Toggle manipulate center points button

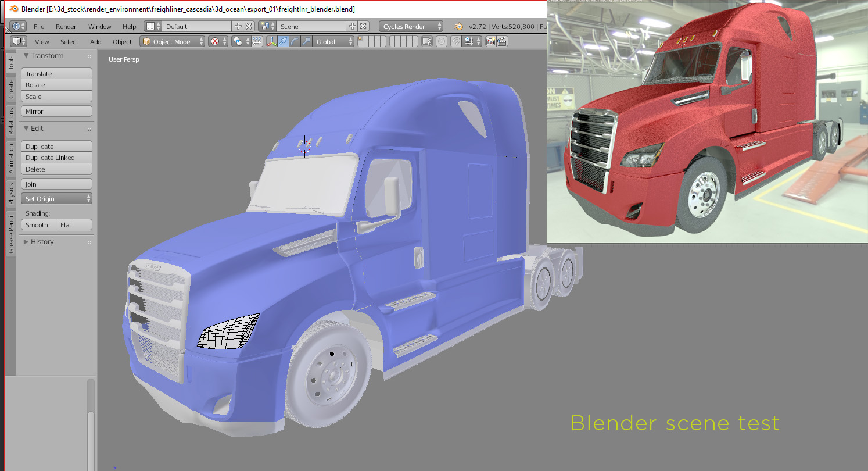tap(256, 42)
